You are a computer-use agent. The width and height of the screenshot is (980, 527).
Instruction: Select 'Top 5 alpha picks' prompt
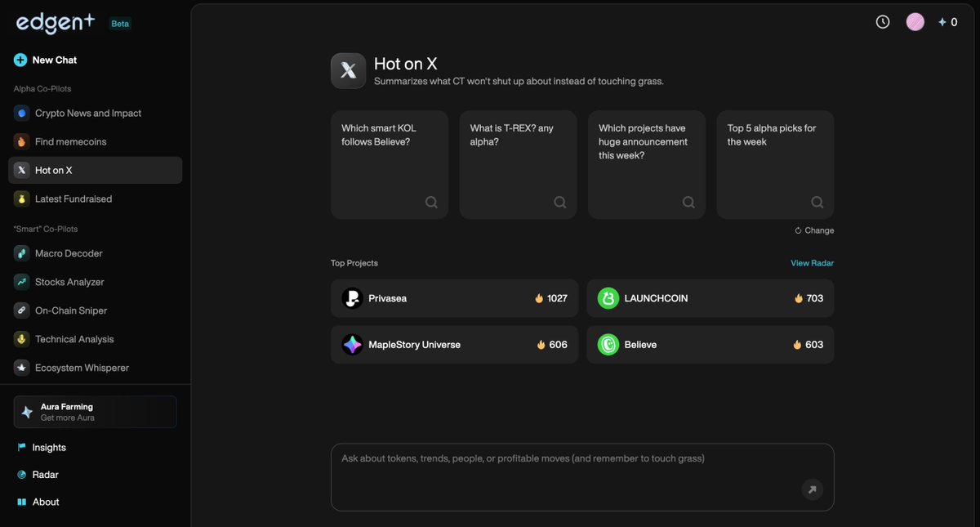(776, 164)
